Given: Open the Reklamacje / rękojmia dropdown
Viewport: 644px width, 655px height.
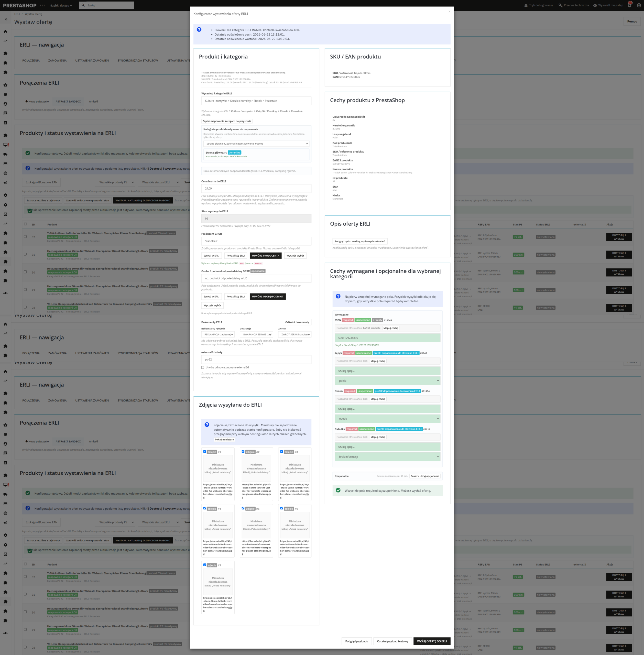Looking at the screenshot, I should click(x=218, y=334).
